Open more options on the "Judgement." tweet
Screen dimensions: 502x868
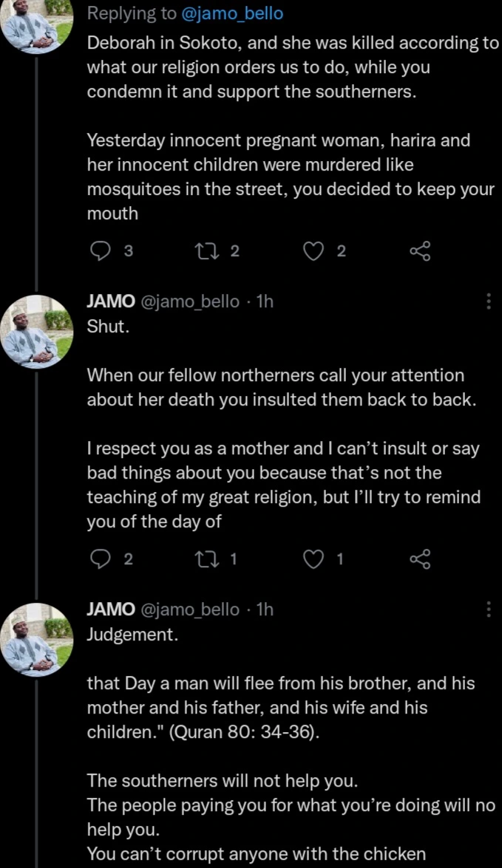(488, 609)
